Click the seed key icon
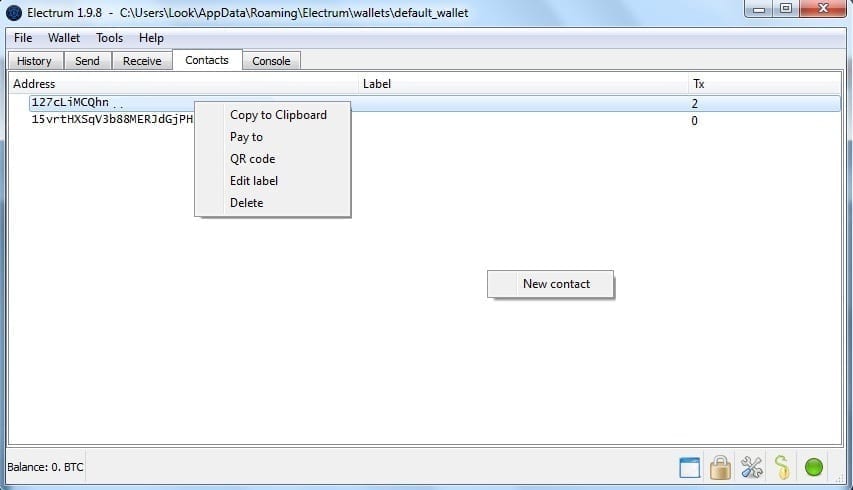 pos(782,467)
